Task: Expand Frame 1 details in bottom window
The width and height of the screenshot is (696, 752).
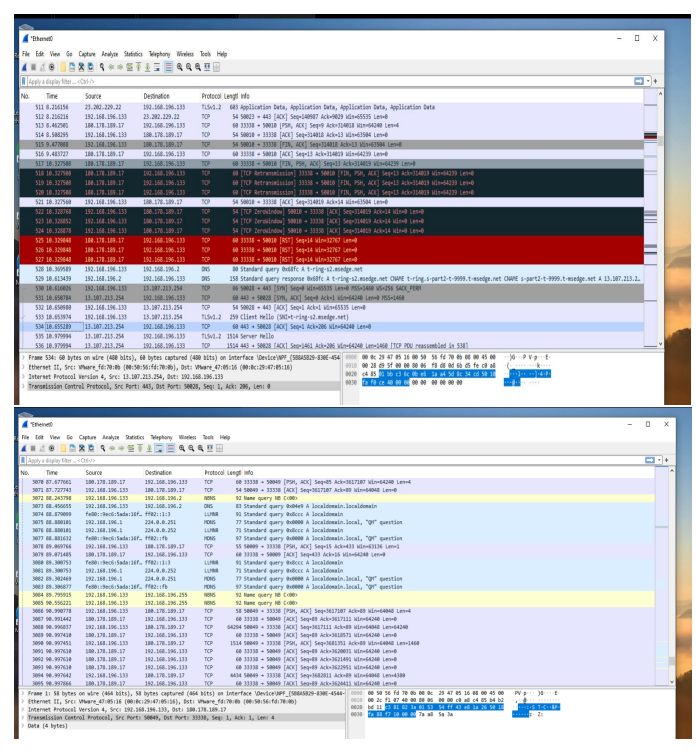Action: click(23, 693)
